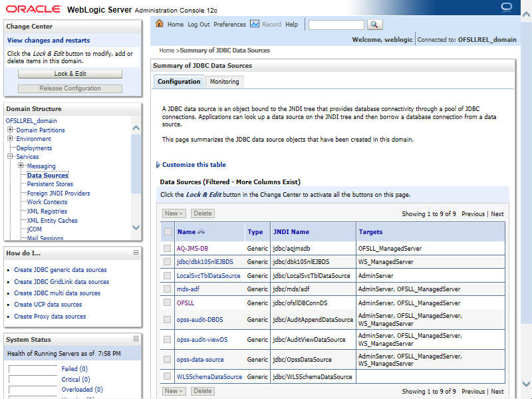Click the Home house icon
The height and width of the screenshot is (399, 532).
159,24
